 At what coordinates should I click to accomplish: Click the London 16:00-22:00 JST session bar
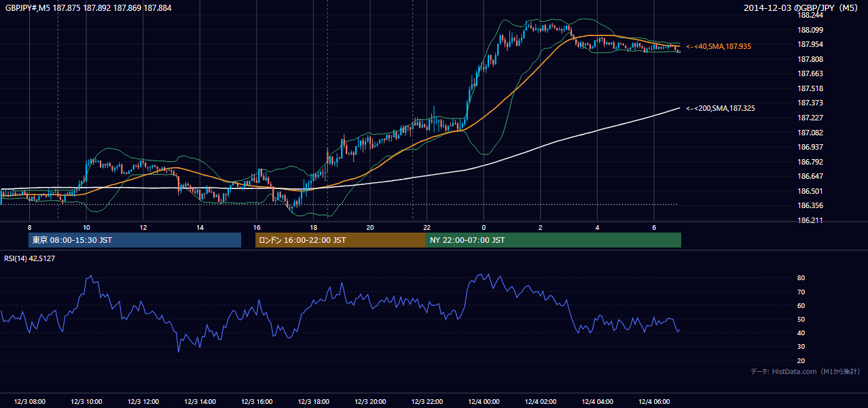tap(340, 240)
